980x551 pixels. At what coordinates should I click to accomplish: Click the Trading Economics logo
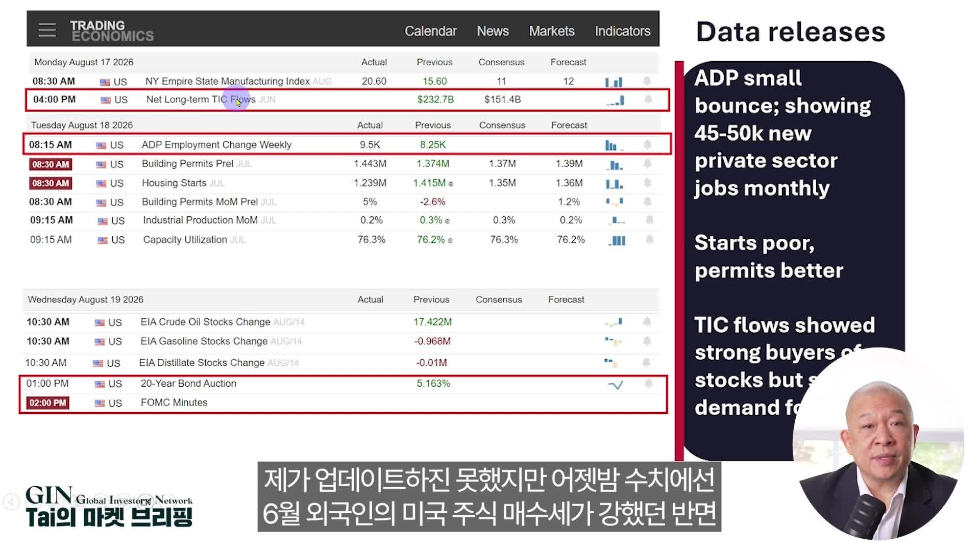[112, 31]
